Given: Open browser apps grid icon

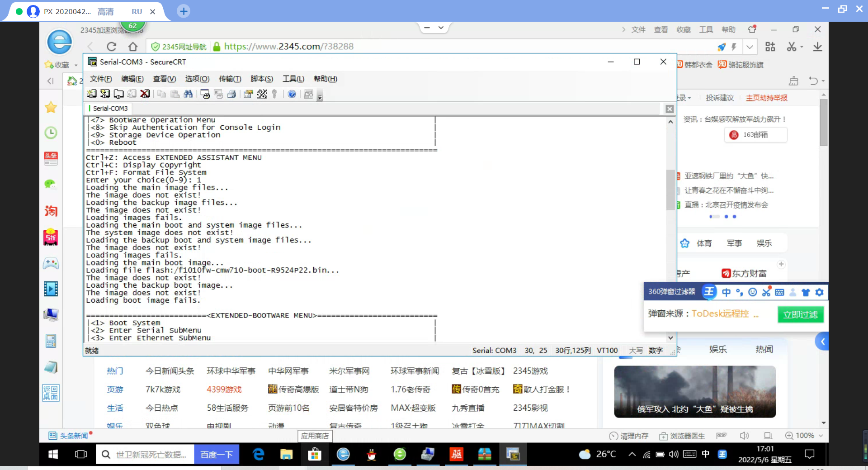Looking at the screenshot, I should (x=770, y=47).
